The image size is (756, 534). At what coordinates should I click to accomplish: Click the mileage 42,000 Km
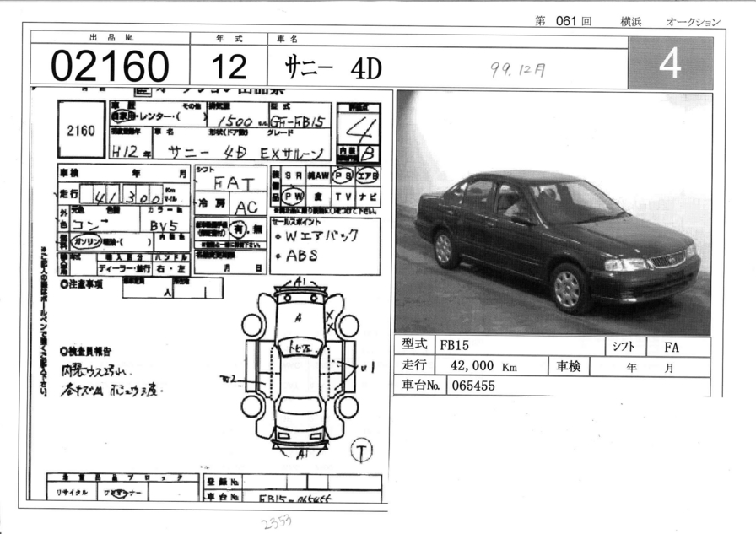[483, 366]
